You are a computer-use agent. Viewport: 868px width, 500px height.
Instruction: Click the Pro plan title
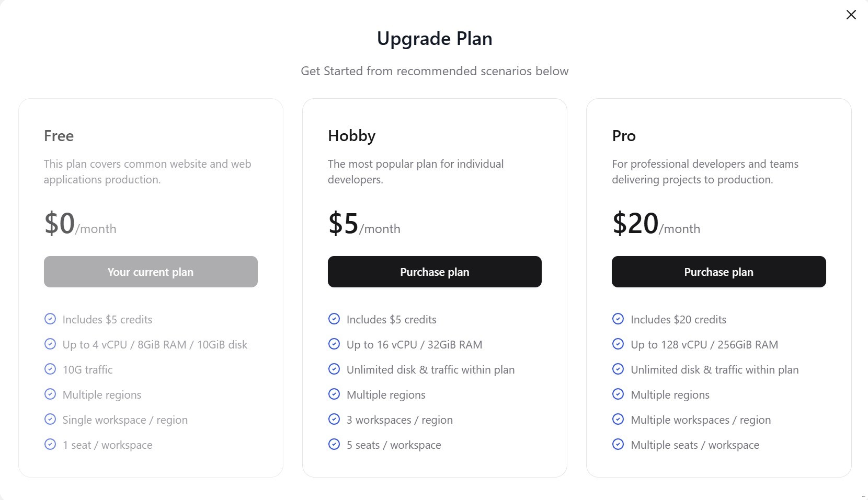pos(624,136)
